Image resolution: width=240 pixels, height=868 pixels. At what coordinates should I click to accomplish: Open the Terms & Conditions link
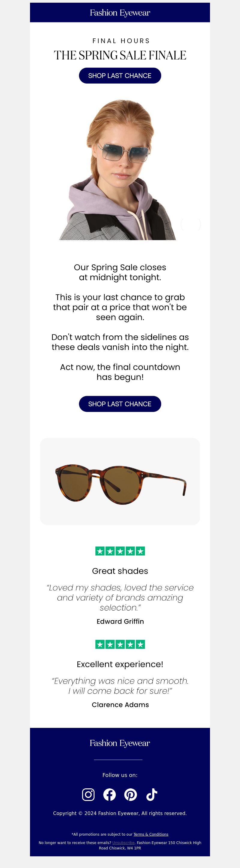[x=151, y=834]
